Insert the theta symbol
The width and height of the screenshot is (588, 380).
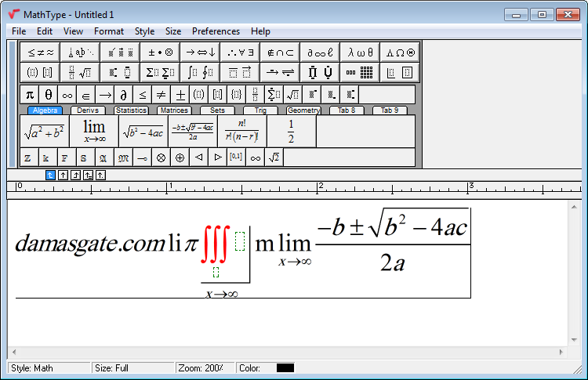(x=49, y=95)
